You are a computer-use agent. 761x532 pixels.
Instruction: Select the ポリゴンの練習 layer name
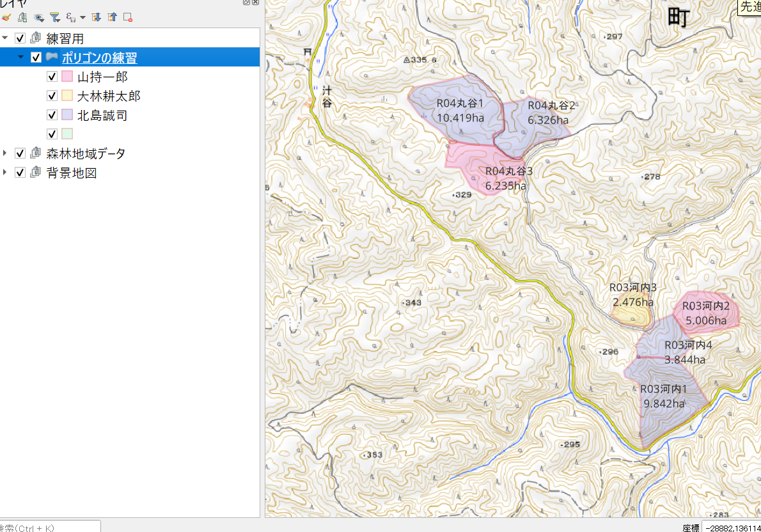click(100, 58)
